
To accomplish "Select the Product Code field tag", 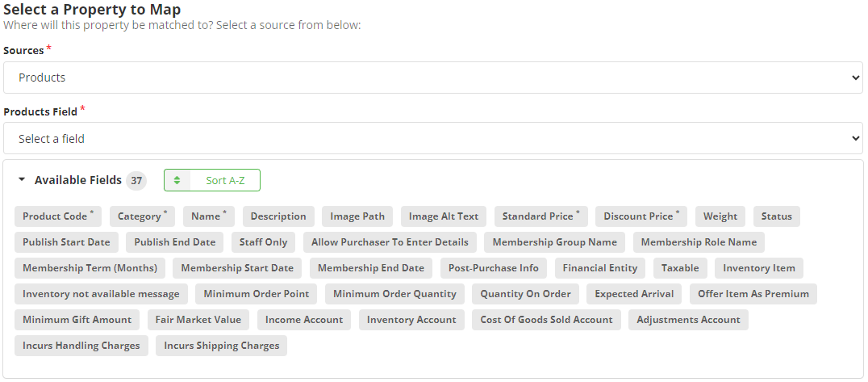I will (57, 216).
